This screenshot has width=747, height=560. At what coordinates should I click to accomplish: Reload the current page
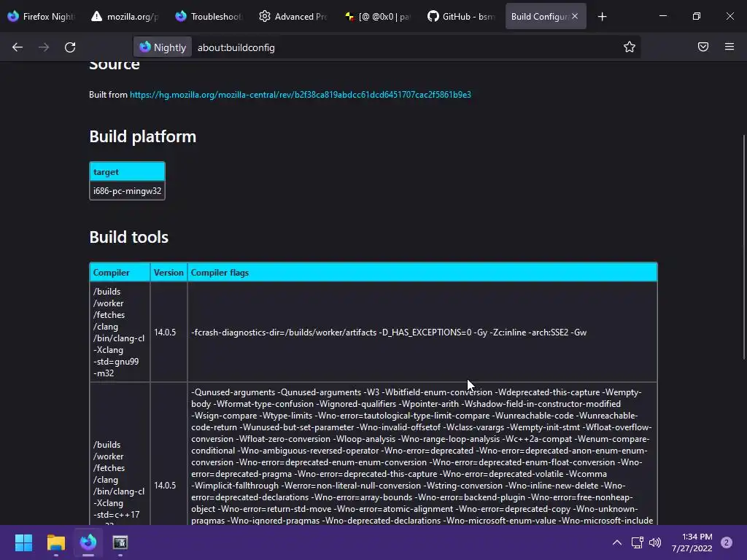point(70,47)
